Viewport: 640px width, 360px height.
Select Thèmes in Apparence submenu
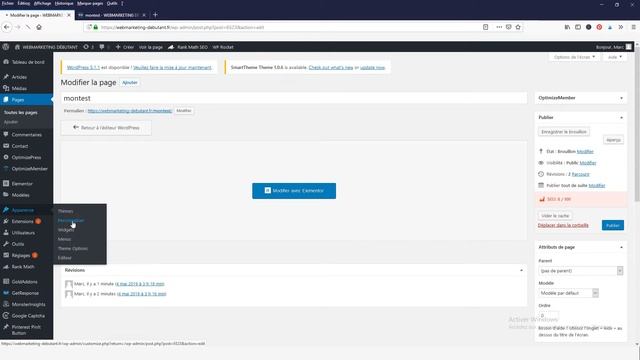coord(66,211)
